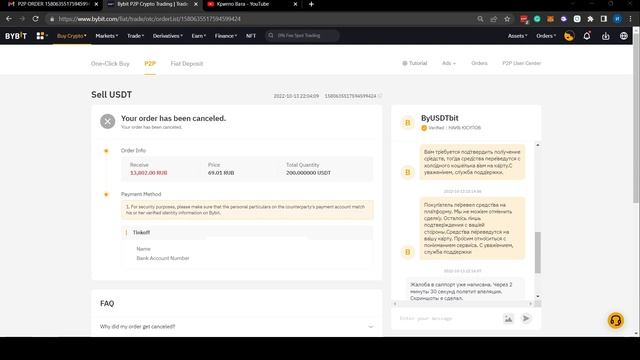640x360 pixels.
Task: Open the Tutorial link
Action: (x=415, y=63)
